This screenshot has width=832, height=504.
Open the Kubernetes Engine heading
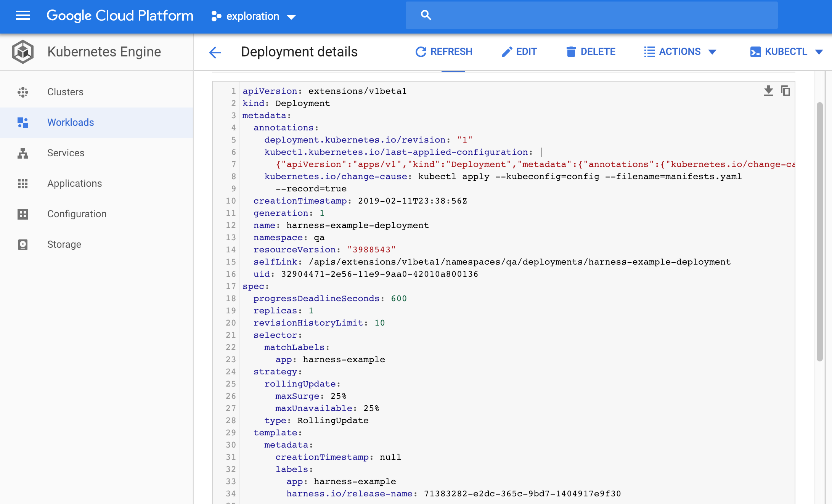coord(104,52)
